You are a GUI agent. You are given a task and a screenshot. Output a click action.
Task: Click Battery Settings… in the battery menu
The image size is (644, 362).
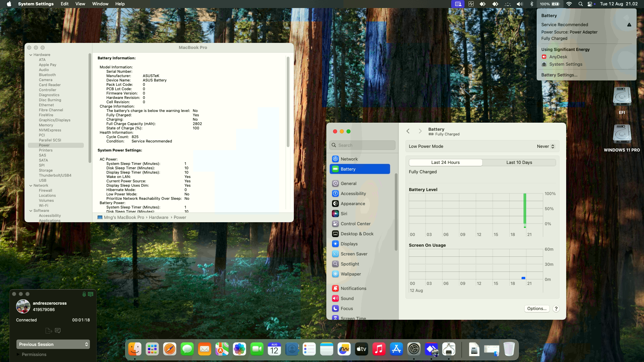click(559, 75)
